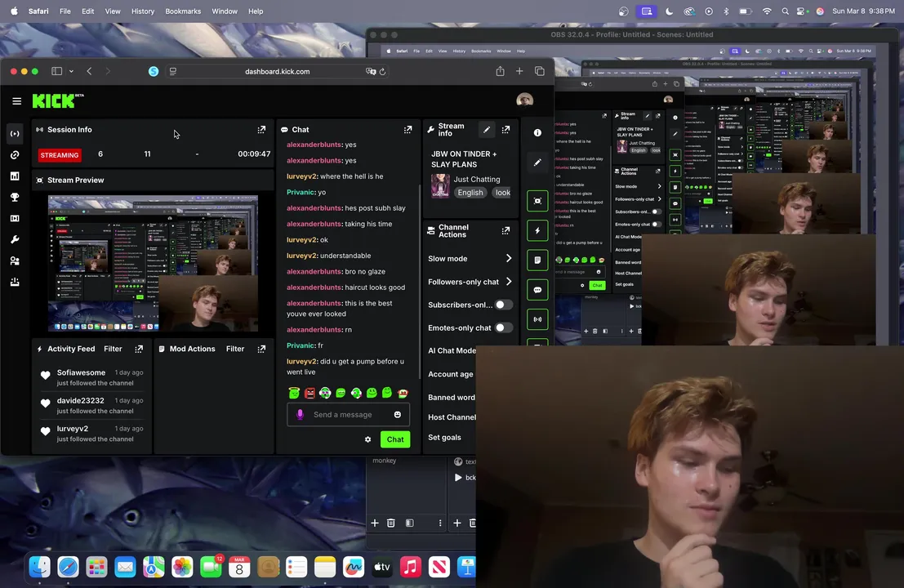The height and width of the screenshot is (588, 904).
Task: Toggle Safari sidebar button
Action: click(56, 71)
